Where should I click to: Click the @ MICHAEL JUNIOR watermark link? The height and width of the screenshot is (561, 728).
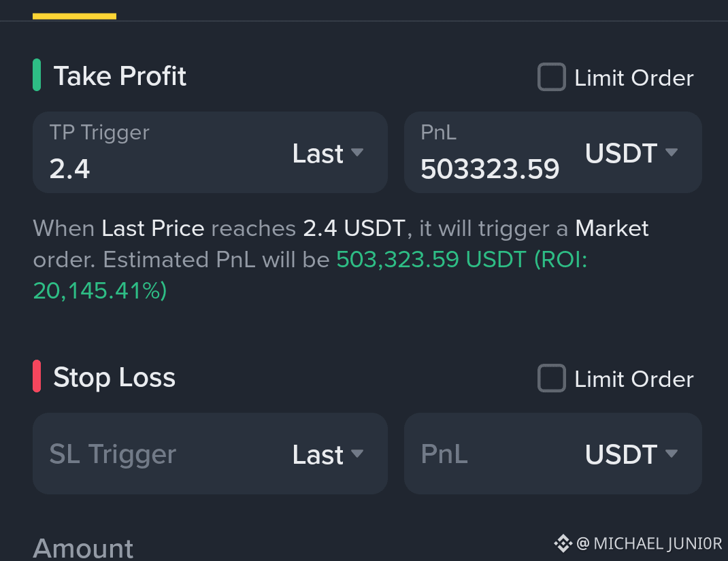649,543
